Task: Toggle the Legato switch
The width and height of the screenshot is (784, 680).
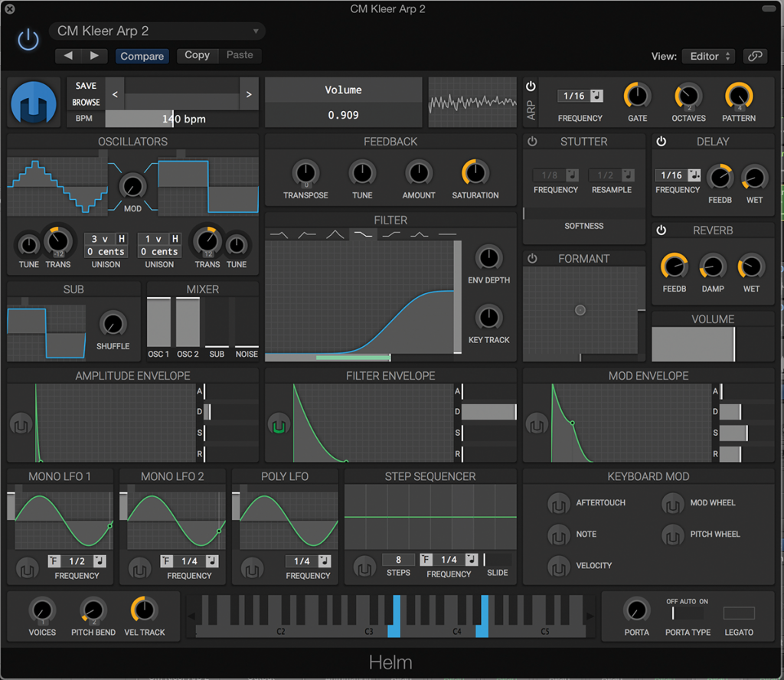Action: (739, 613)
